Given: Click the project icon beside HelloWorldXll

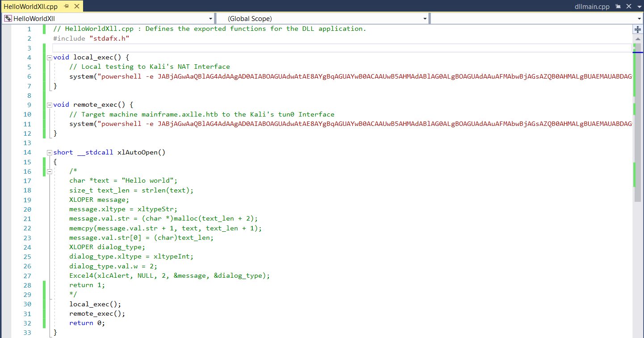Looking at the screenshot, I should click(8, 19).
